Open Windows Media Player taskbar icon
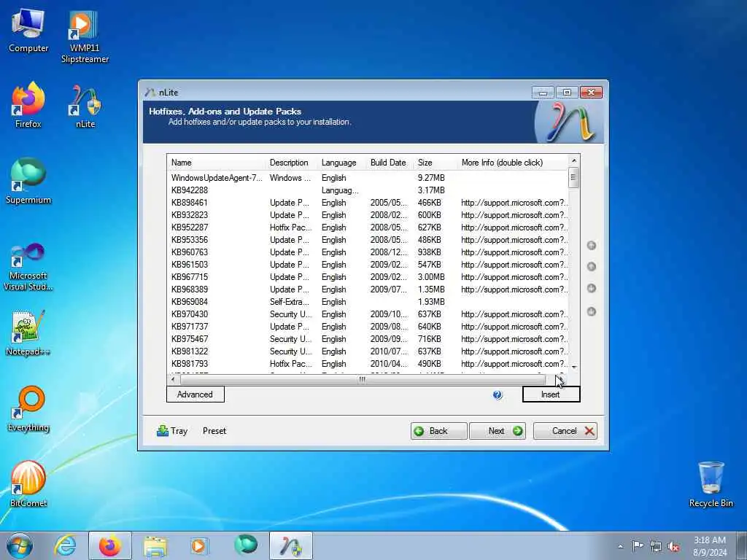The height and width of the screenshot is (560, 747). 199,545
